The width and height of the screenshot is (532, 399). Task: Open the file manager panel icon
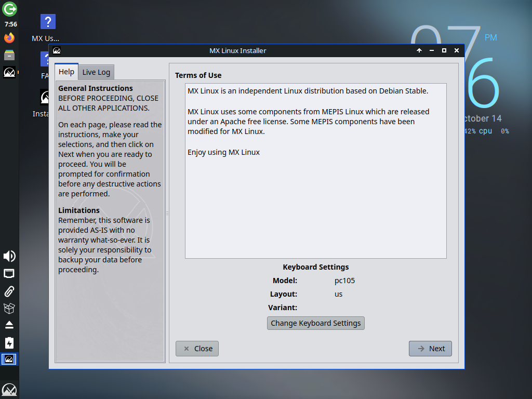click(9, 55)
